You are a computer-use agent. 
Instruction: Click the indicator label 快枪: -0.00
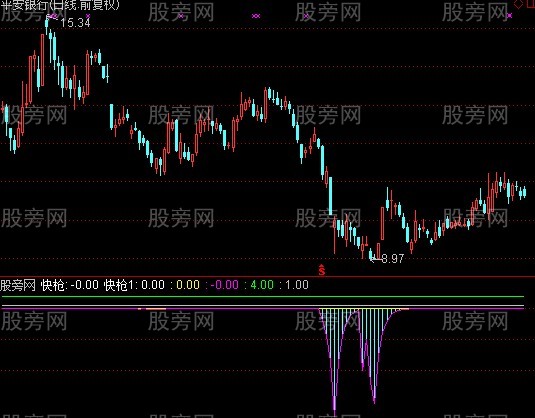tap(70, 285)
